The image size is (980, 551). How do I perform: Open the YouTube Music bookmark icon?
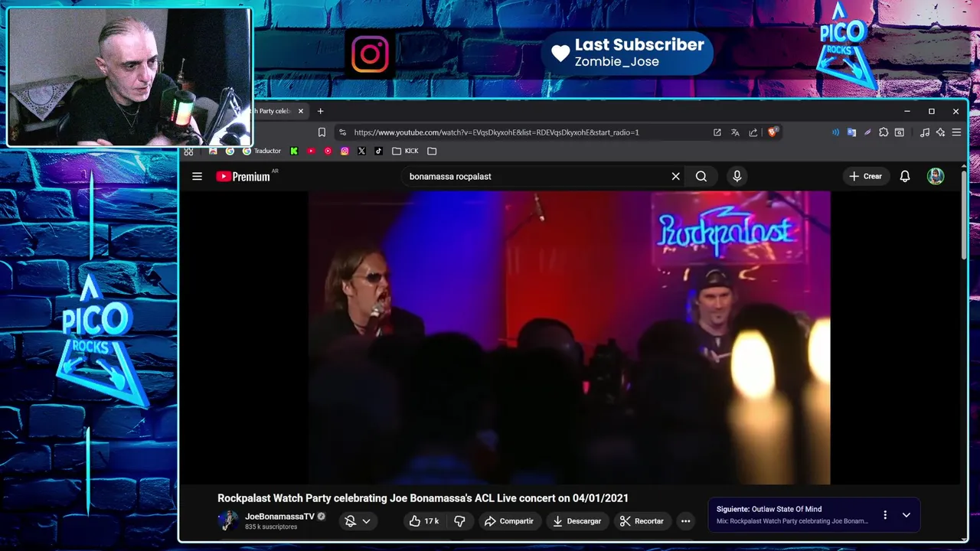(328, 151)
